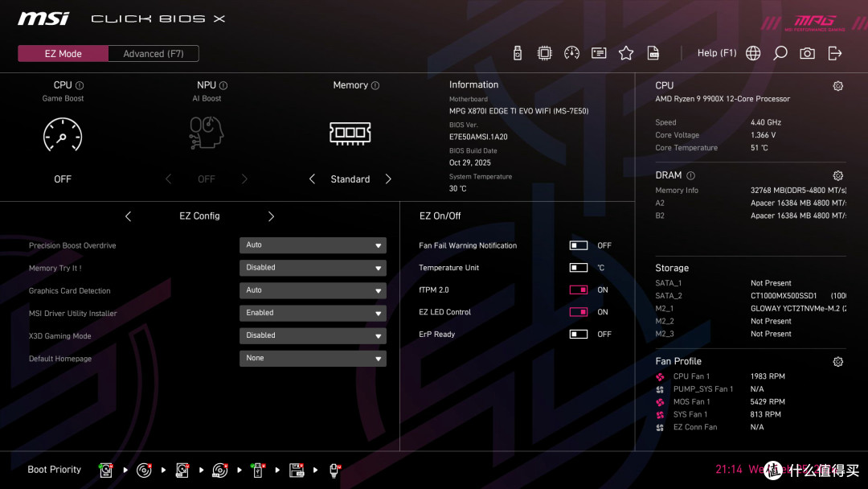The width and height of the screenshot is (868, 489).
Task: Show Memory info icon
Action: coord(375,85)
